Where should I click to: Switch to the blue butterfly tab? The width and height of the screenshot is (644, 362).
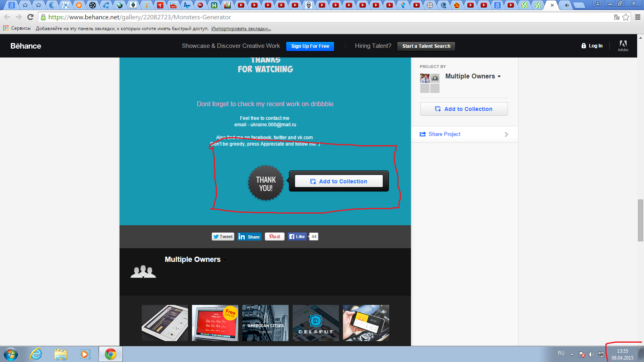click(187, 5)
